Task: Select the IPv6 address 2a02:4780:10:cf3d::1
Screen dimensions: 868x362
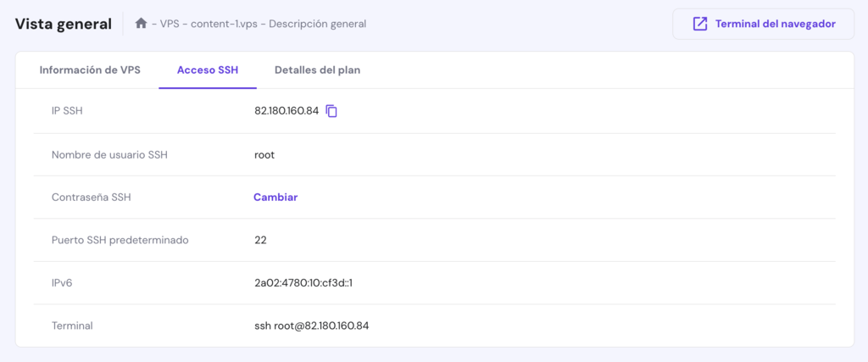Action: pyautogui.click(x=303, y=283)
